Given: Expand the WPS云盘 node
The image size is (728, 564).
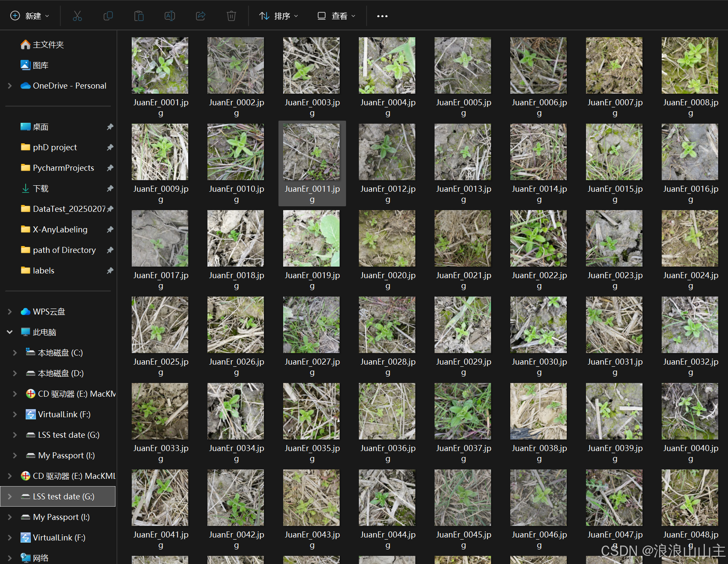Looking at the screenshot, I should pyautogui.click(x=9, y=312).
